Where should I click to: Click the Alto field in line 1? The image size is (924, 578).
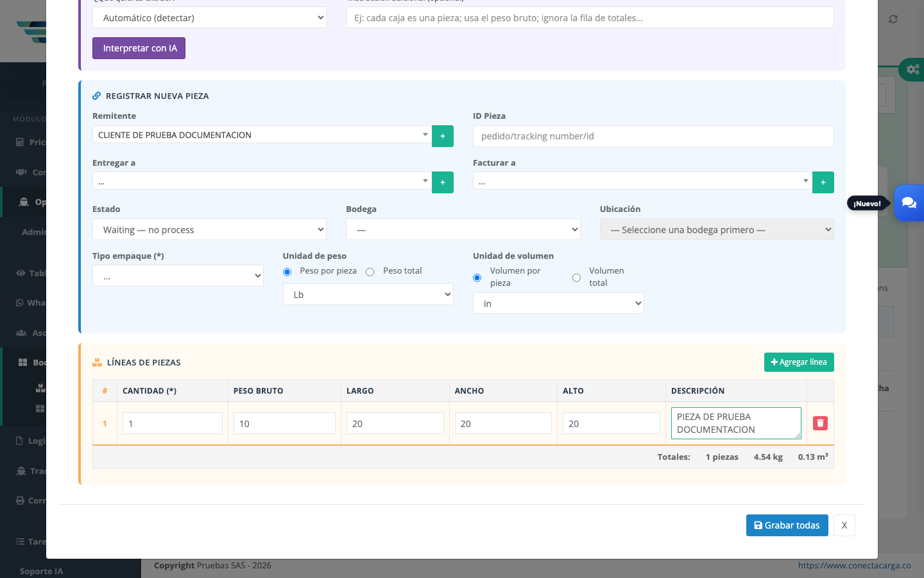pyautogui.click(x=612, y=423)
